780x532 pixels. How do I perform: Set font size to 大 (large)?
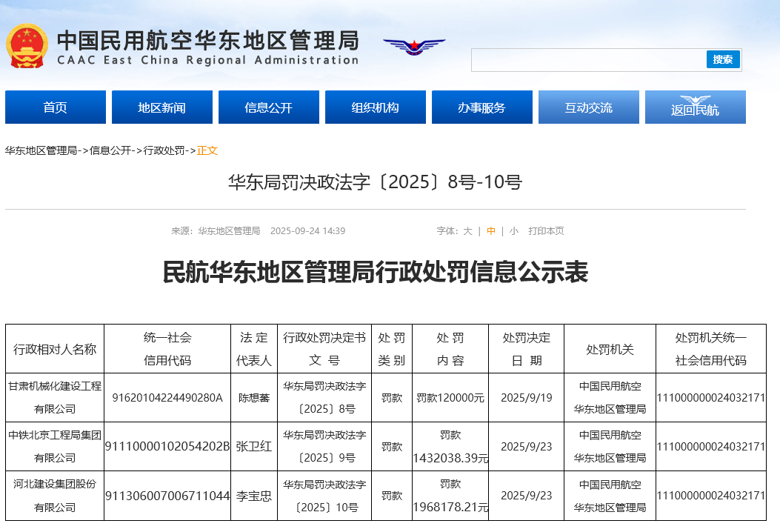467,231
